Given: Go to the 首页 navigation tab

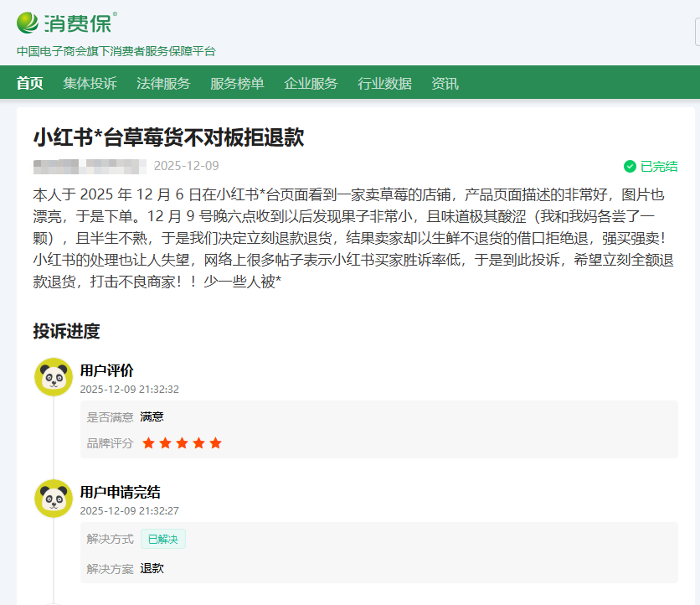Looking at the screenshot, I should (30, 83).
